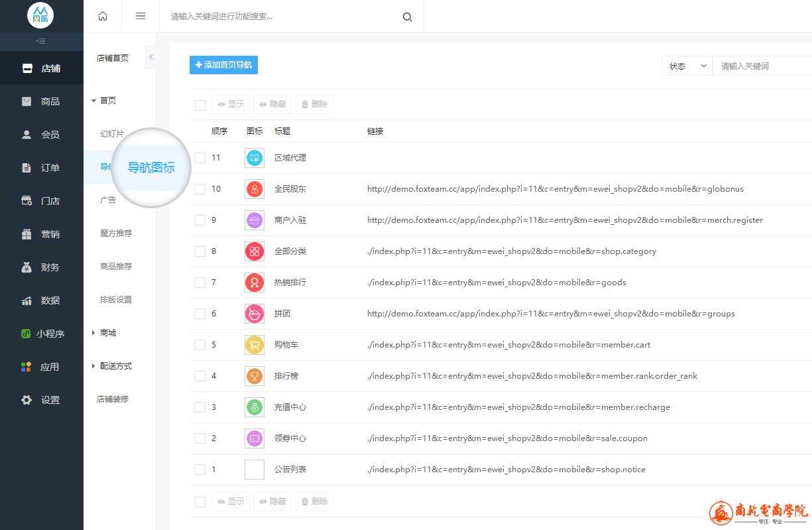Screen dimensions: 812x530
Task: Tick the checkbox for 商户入驻 row
Action: (200, 220)
